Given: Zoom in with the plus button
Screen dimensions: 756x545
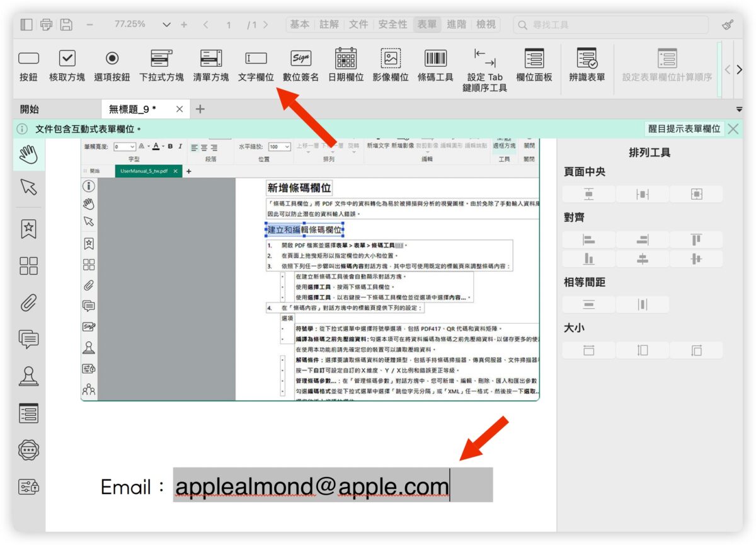Looking at the screenshot, I should (184, 25).
